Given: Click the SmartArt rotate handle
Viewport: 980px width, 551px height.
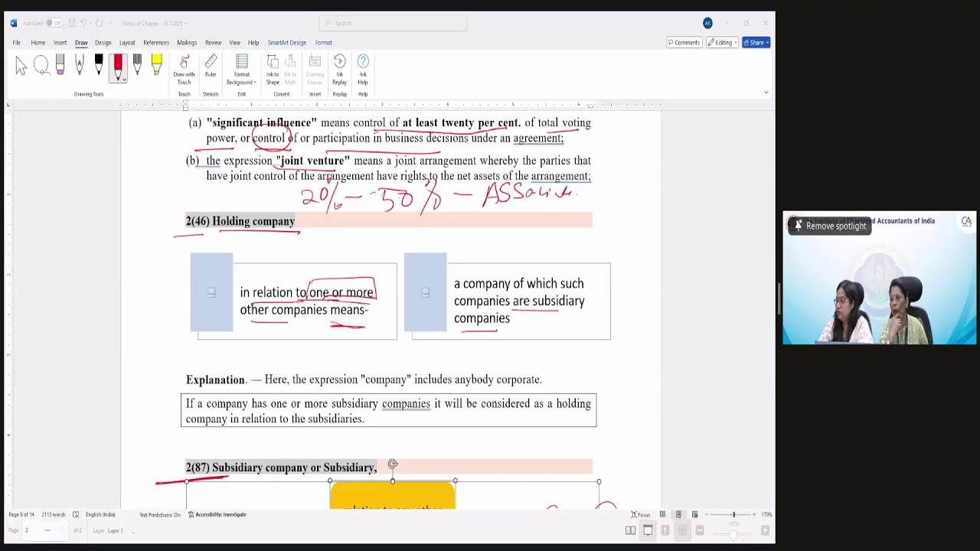Looking at the screenshot, I should pyautogui.click(x=393, y=464).
